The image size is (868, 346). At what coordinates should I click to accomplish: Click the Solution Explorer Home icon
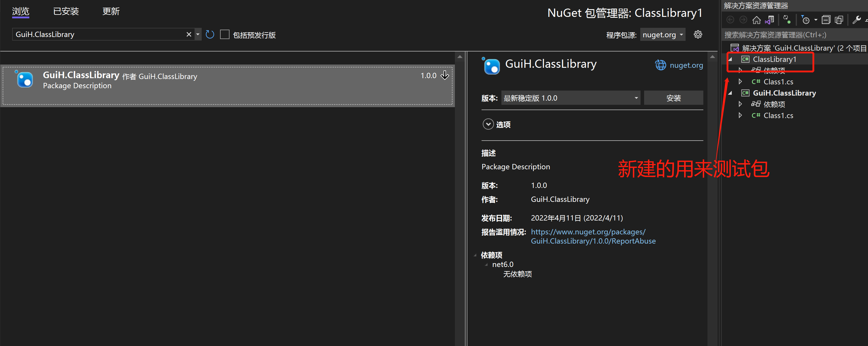pos(756,20)
